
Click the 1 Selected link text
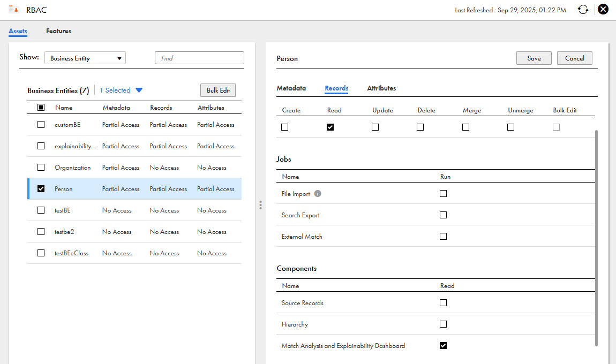tap(115, 90)
